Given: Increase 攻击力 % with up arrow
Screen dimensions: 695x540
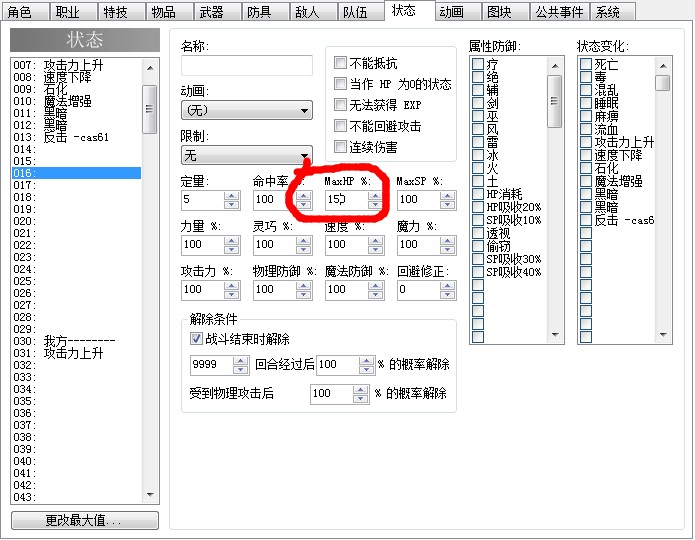Looking at the screenshot, I should pyautogui.click(x=231, y=286).
